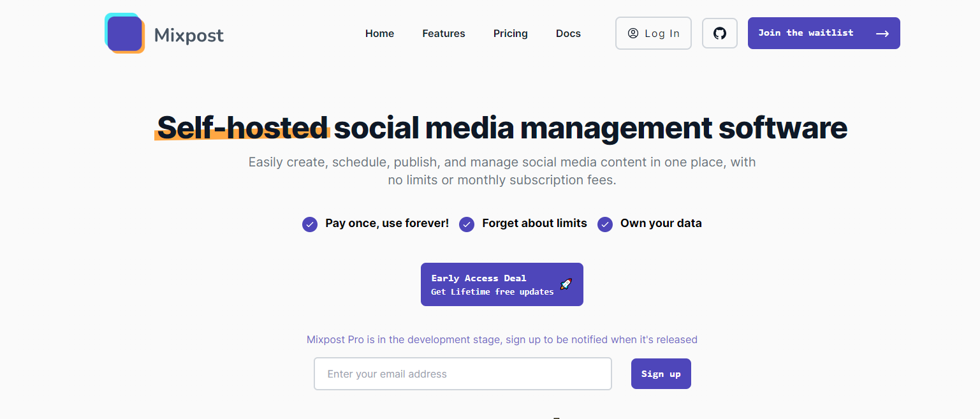Focus the email address input field

tap(463, 374)
